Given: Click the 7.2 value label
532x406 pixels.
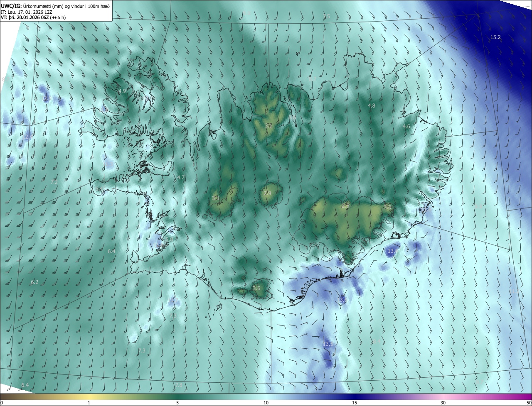Looking at the screenshot, I should [x=54, y=182].
